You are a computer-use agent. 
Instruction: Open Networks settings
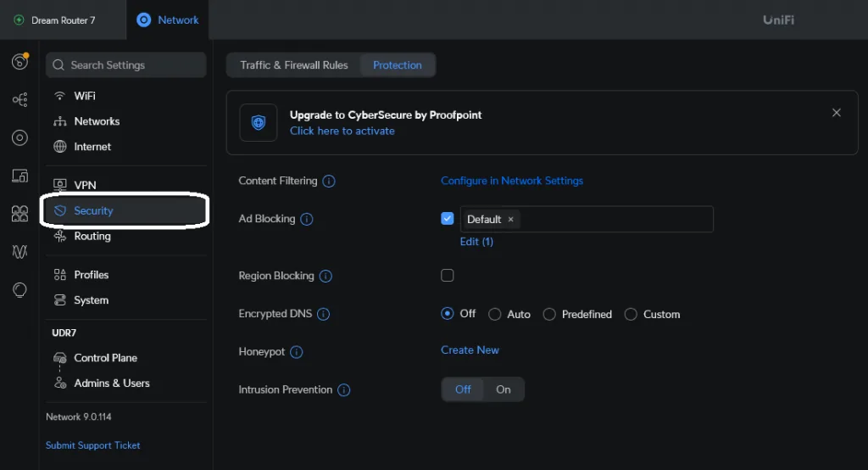[x=125, y=121]
